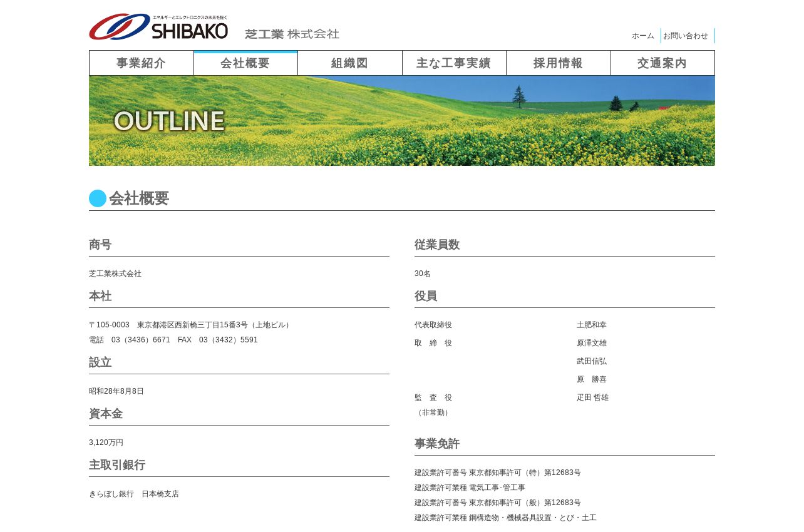
Task: Select the title 代表取締役
Action: [x=433, y=325]
